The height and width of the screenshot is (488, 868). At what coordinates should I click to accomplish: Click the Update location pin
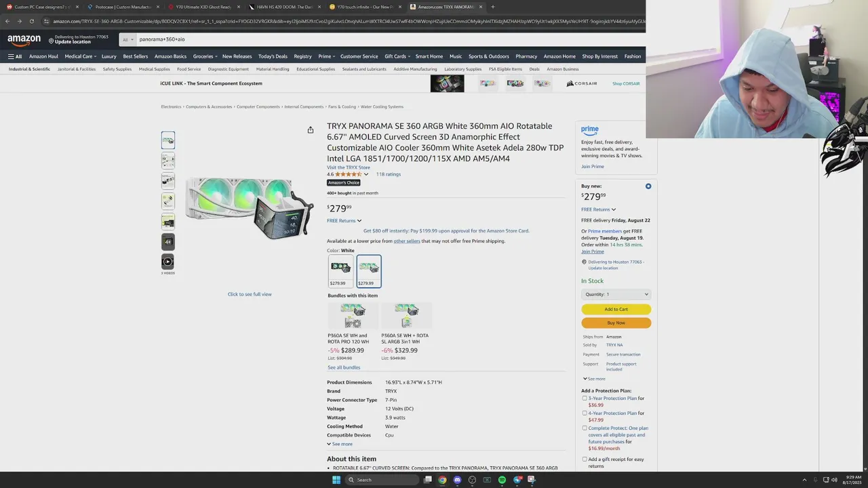(52, 41)
